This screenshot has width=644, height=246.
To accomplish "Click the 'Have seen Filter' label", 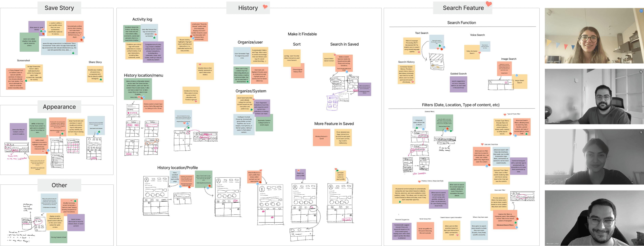I will point(500,190).
